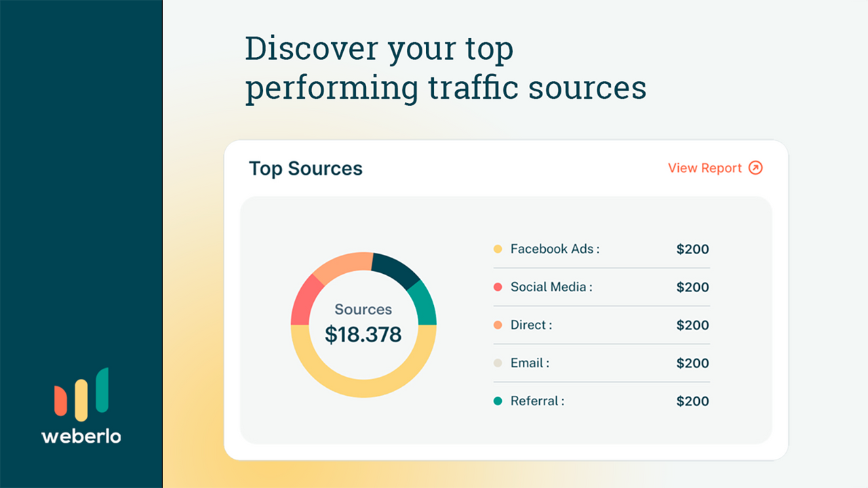
Task: Click the $18.378 total amount
Action: 363,333
